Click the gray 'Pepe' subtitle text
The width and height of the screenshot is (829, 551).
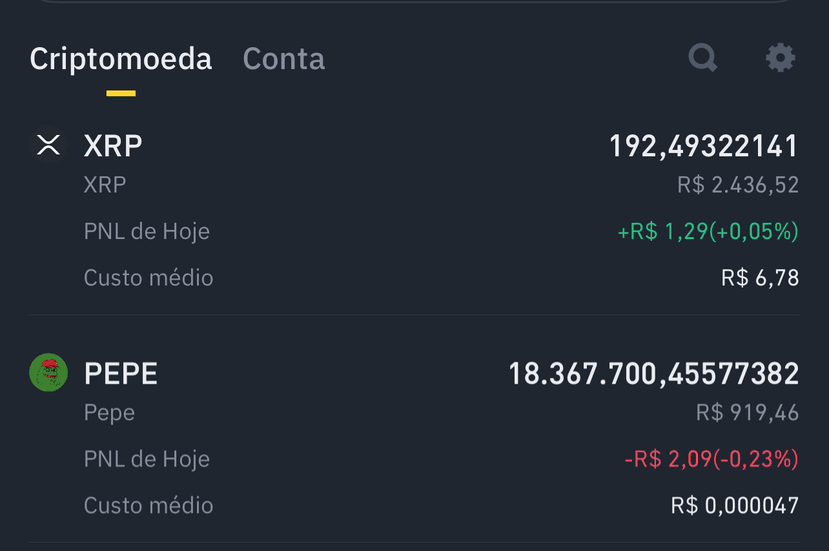109,413
